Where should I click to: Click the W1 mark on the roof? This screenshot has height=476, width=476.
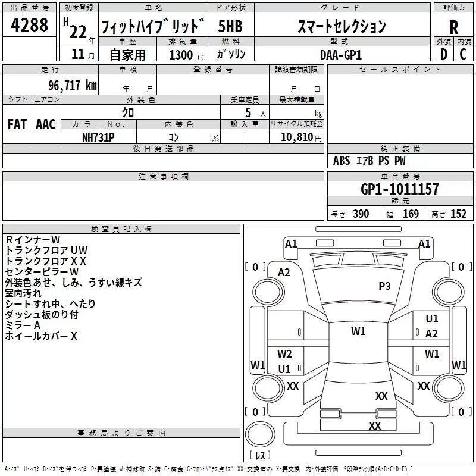click(358, 331)
